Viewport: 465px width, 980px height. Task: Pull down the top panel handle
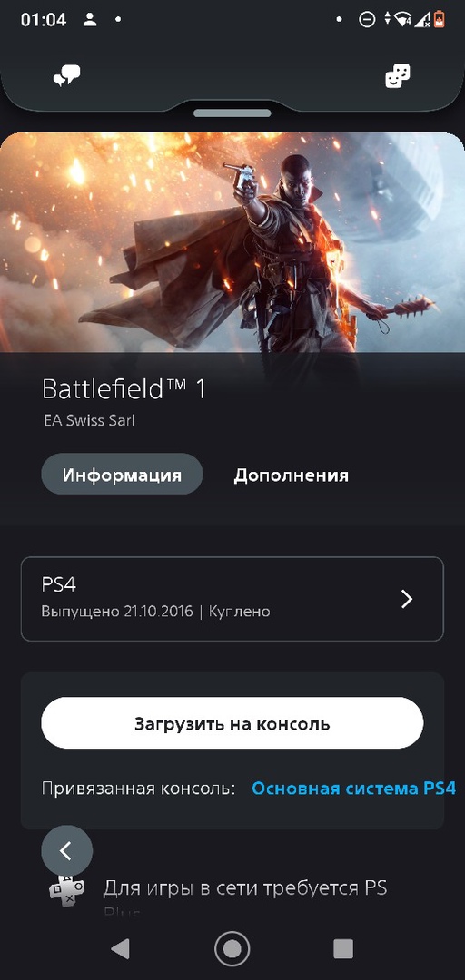coord(232,113)
